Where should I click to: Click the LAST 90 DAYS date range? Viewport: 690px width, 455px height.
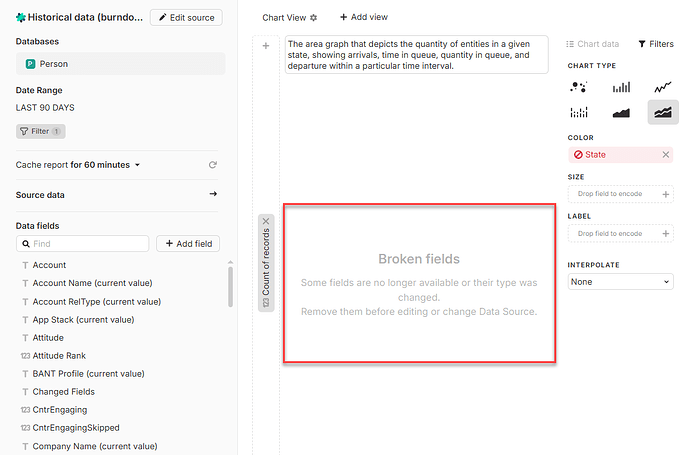click(x=45, y=108)
